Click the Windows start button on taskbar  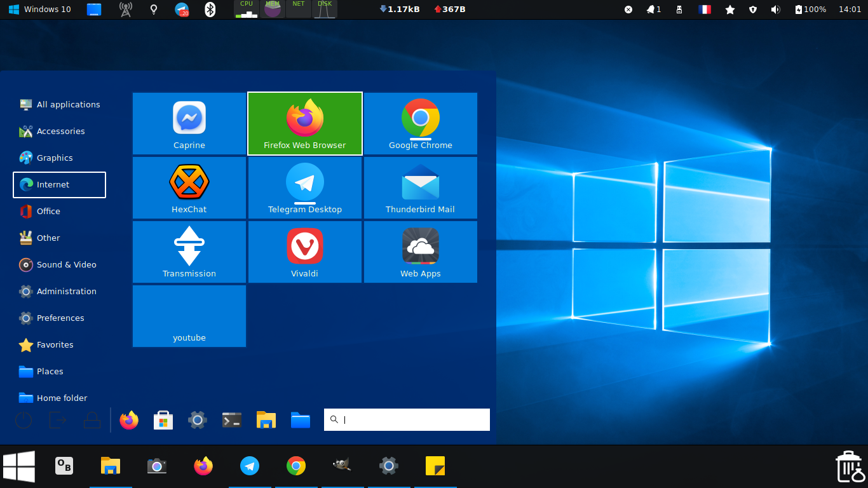19,466
